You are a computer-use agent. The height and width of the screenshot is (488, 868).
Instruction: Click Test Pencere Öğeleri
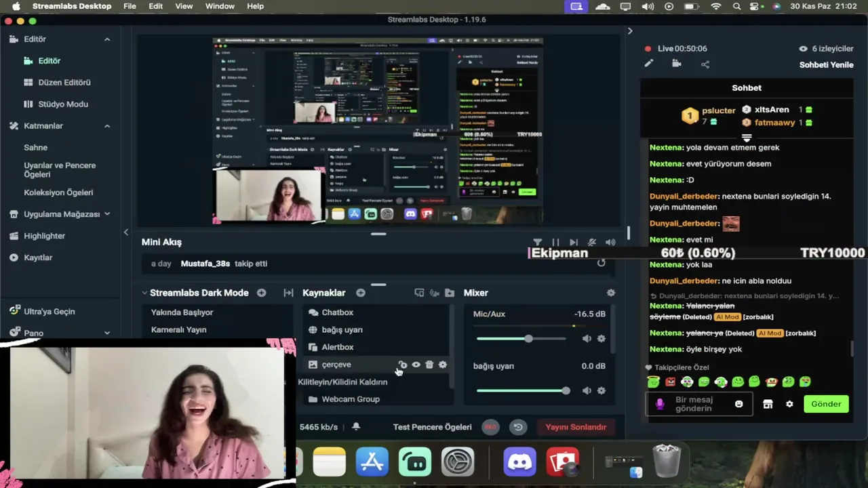coord(432,427)
